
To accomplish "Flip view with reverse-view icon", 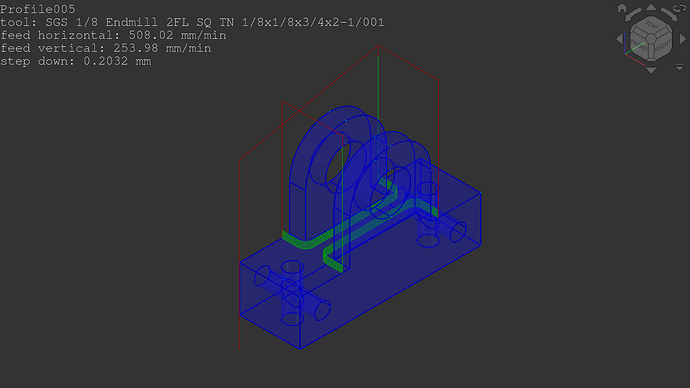I will point(679,8).
